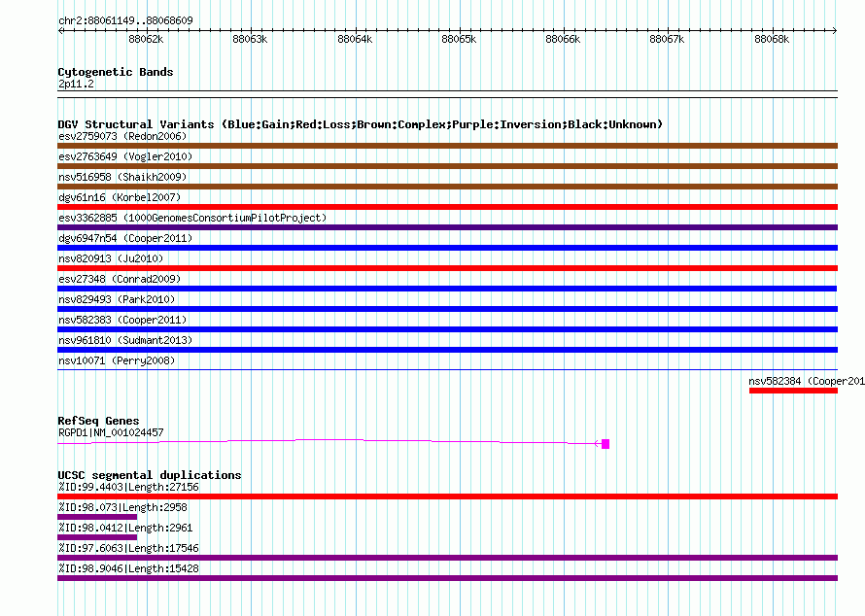Open the nsv961810 (Sudmant2013) label

[x=125, y=340]
